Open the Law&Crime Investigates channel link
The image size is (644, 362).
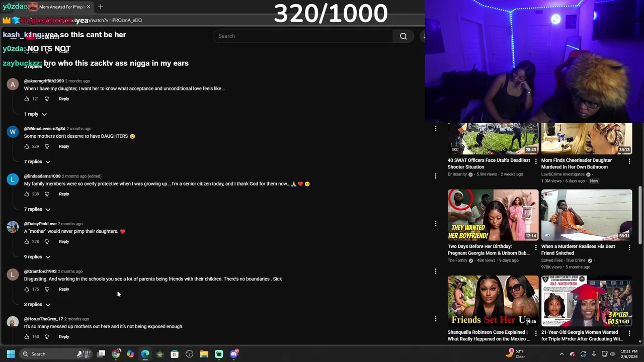[x=562, y=174]
